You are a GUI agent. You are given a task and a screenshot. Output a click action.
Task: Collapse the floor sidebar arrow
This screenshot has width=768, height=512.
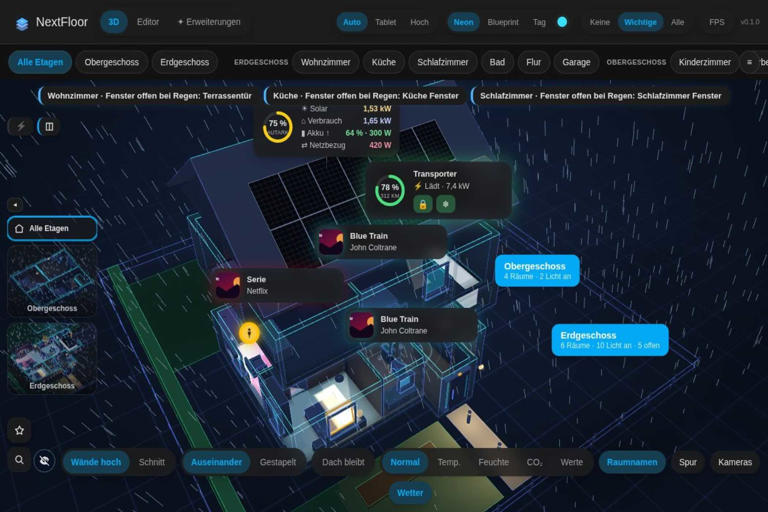point(15,205)
